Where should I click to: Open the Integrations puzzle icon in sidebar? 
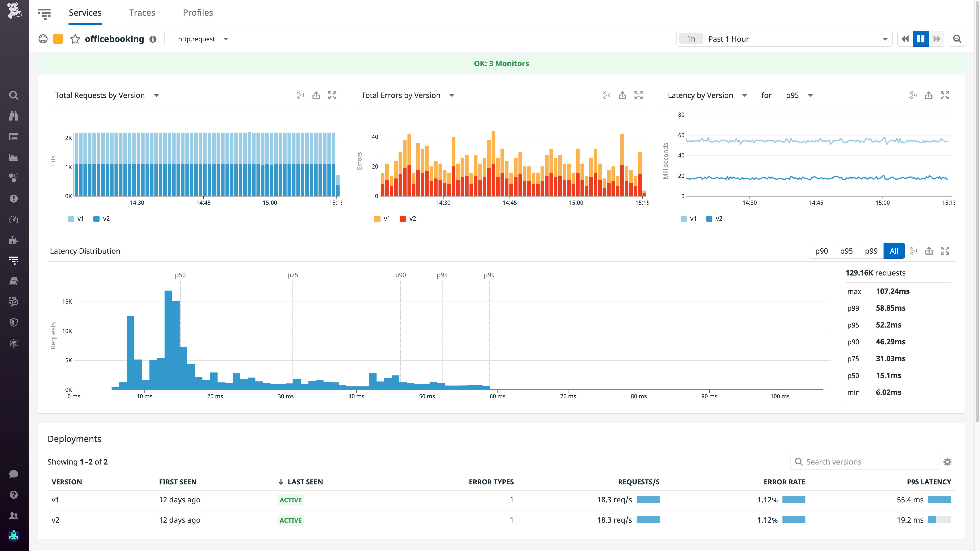(14, 240)
